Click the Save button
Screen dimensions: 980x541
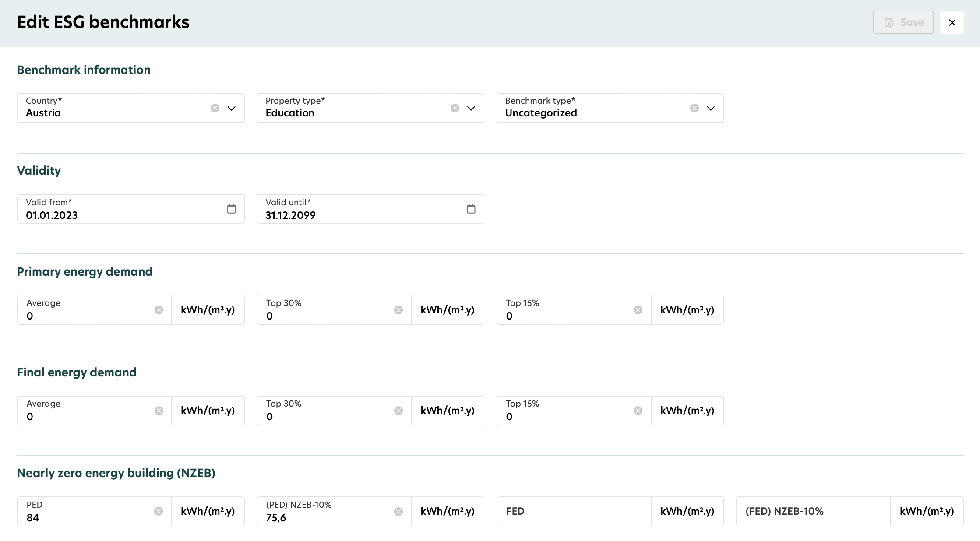pos(903,22)
